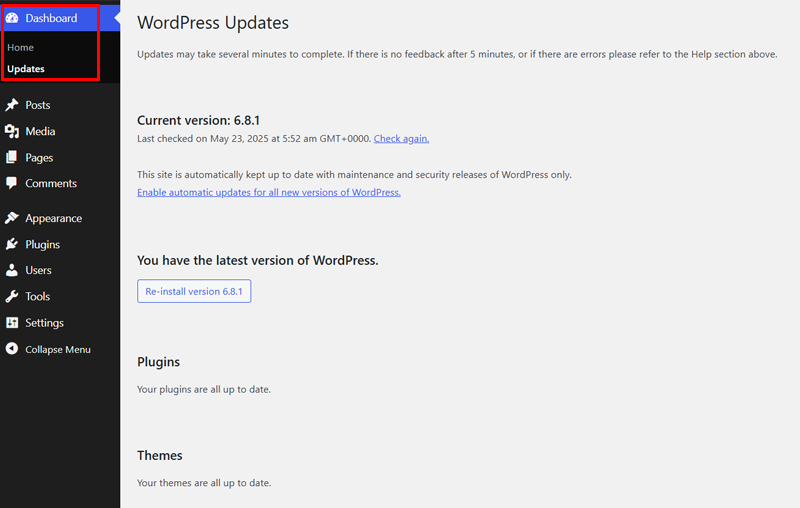This screenshot has width=800, height=508.
Task: Open Users menu label
Action: [x=38, y=270]
